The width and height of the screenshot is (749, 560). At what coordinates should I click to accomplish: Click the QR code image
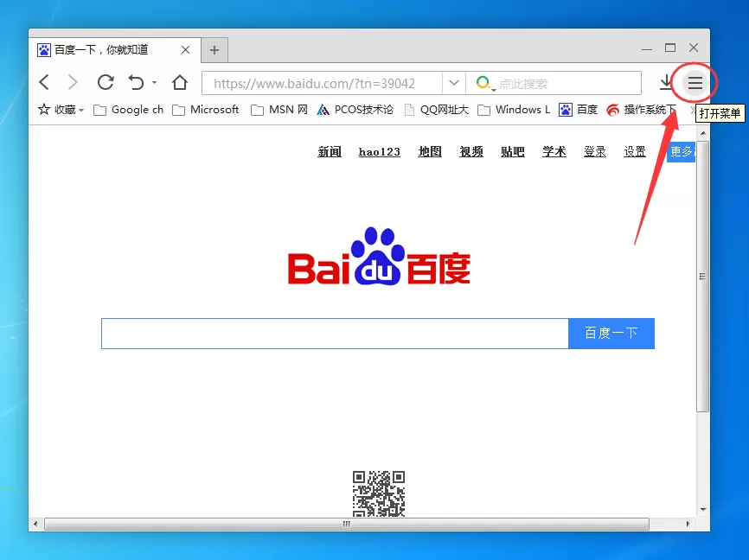pos(379,493)
